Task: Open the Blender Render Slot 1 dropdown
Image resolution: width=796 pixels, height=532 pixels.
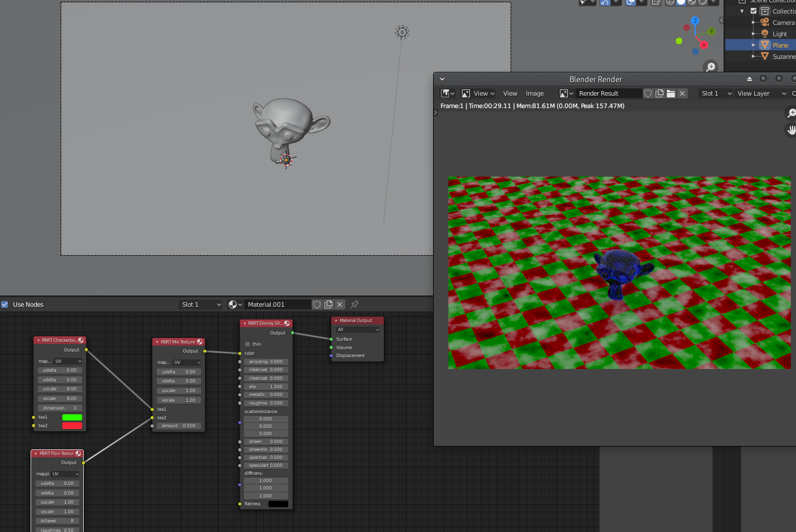Action: 716,93
